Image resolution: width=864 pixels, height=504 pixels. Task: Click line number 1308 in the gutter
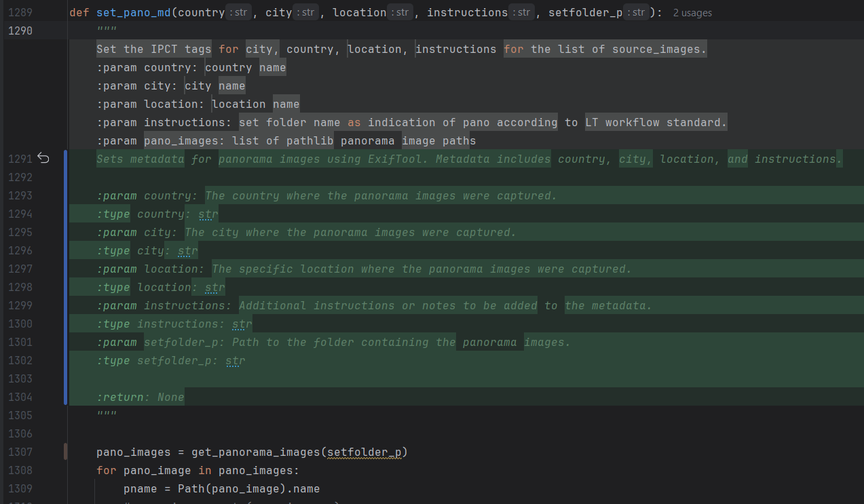point(20,470)
